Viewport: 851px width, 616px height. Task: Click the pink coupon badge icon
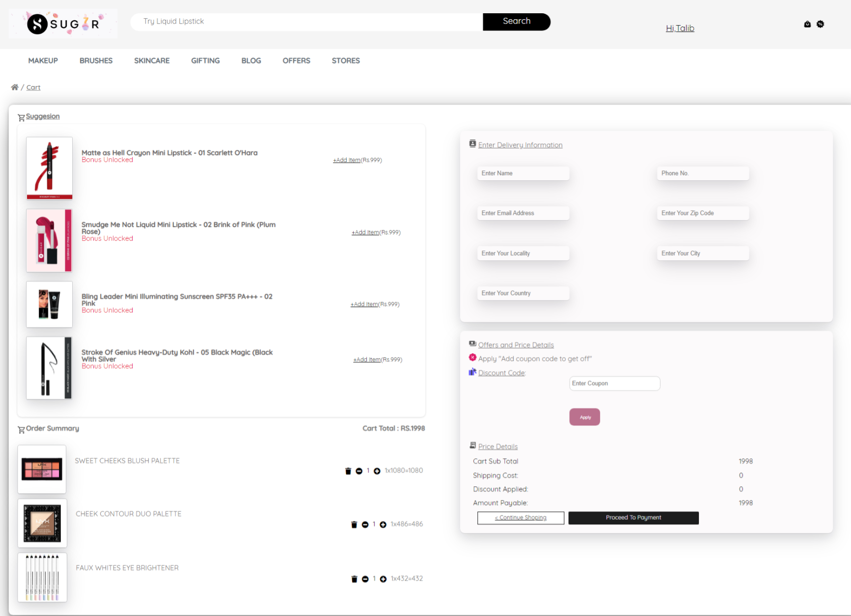click(x=472, y=358)
